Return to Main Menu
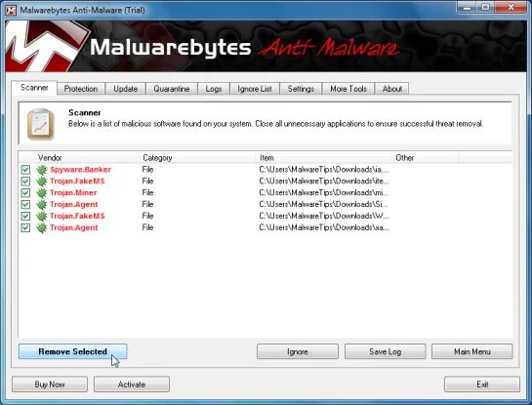Screen dimensions: 532x405 [x=471, y=351]
